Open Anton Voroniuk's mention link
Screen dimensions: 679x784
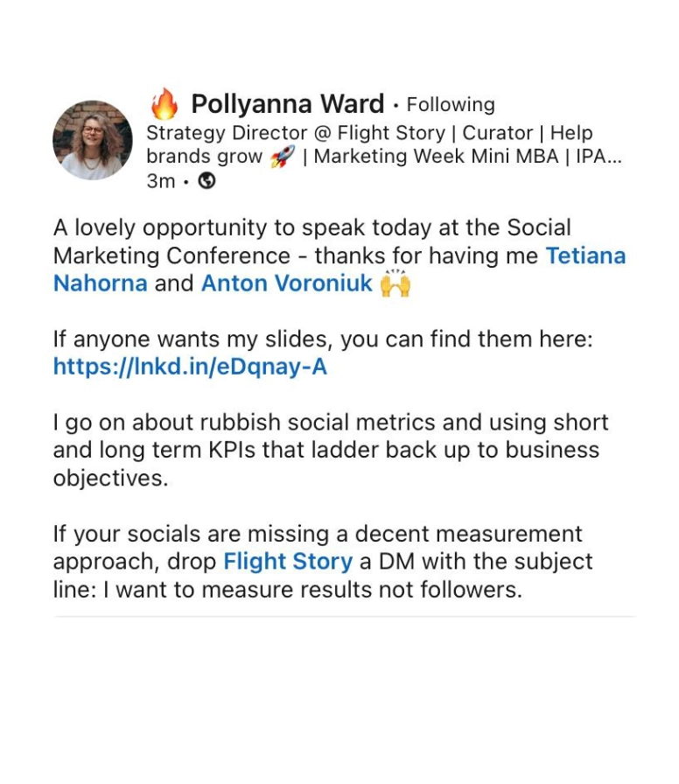(x=287, y=283)
